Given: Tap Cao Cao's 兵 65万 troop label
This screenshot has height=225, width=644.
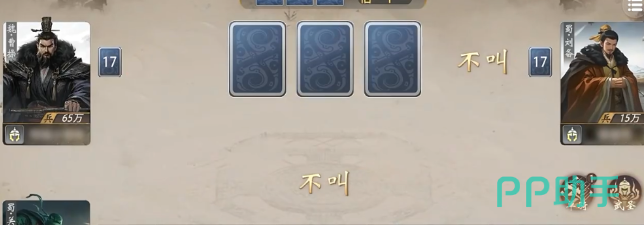Looking at the screenshot, I should point(66,118).
